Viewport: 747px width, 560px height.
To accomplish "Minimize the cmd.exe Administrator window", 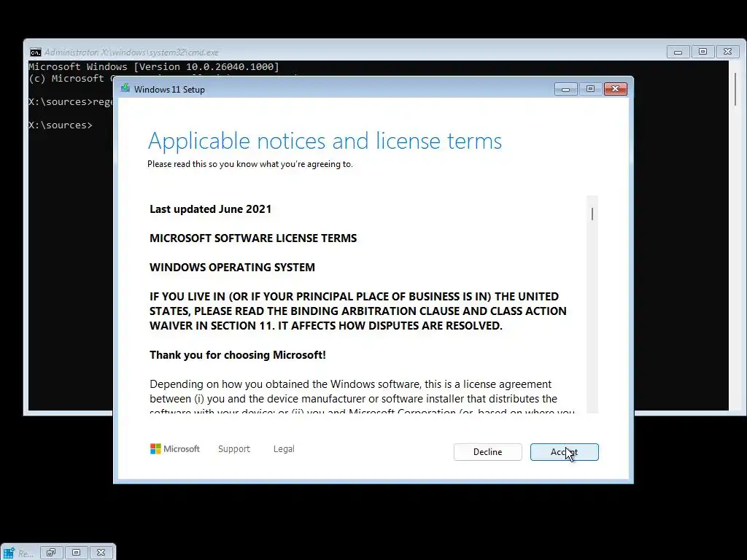I will pos(678,52).
